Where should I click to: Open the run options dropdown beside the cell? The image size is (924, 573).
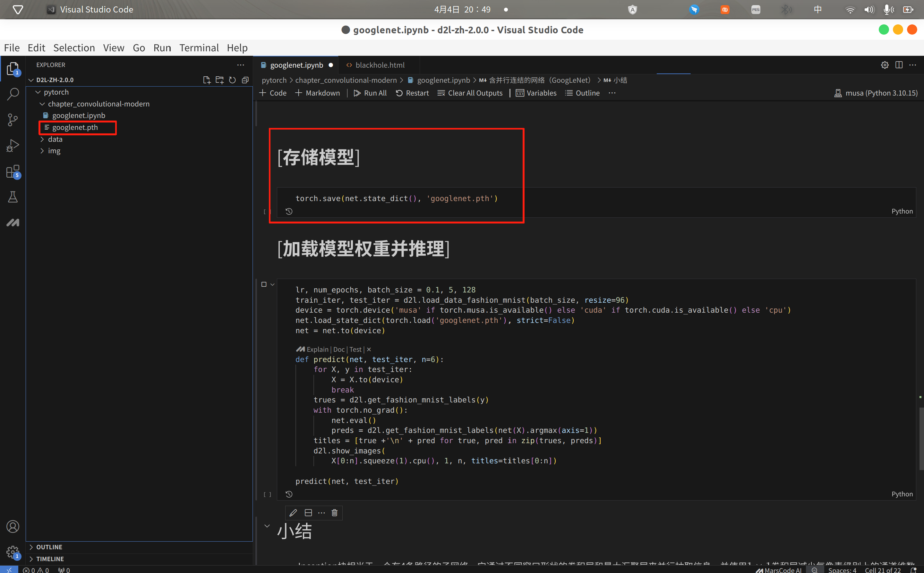[x=272, y=284]
